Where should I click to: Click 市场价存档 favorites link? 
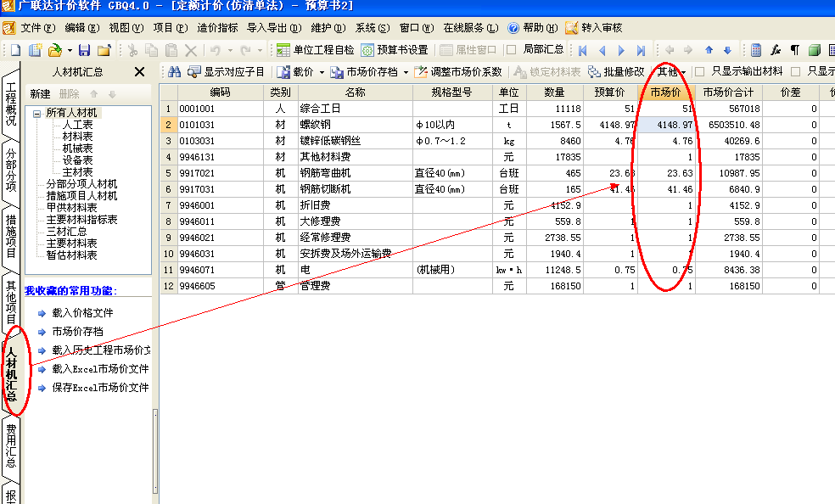click(78, 332)
